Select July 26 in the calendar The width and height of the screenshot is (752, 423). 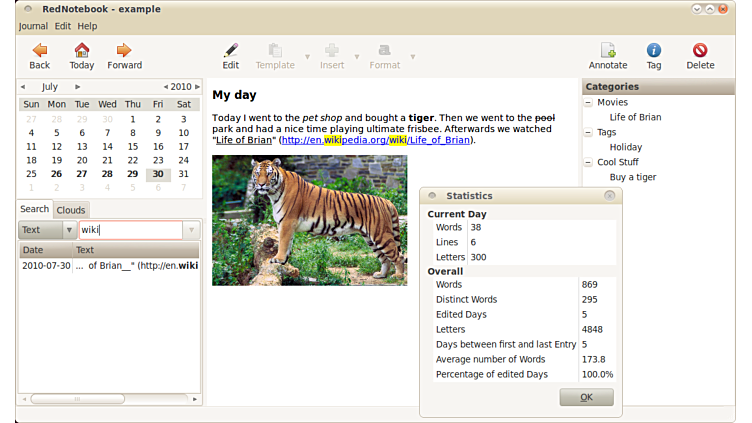[x=56, y=174]
